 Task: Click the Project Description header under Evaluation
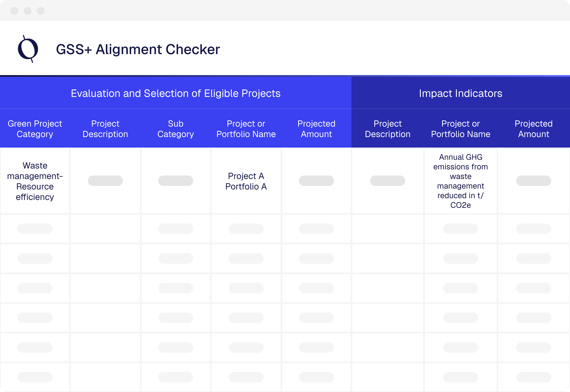pyautogui.click(x=105, y=129)
